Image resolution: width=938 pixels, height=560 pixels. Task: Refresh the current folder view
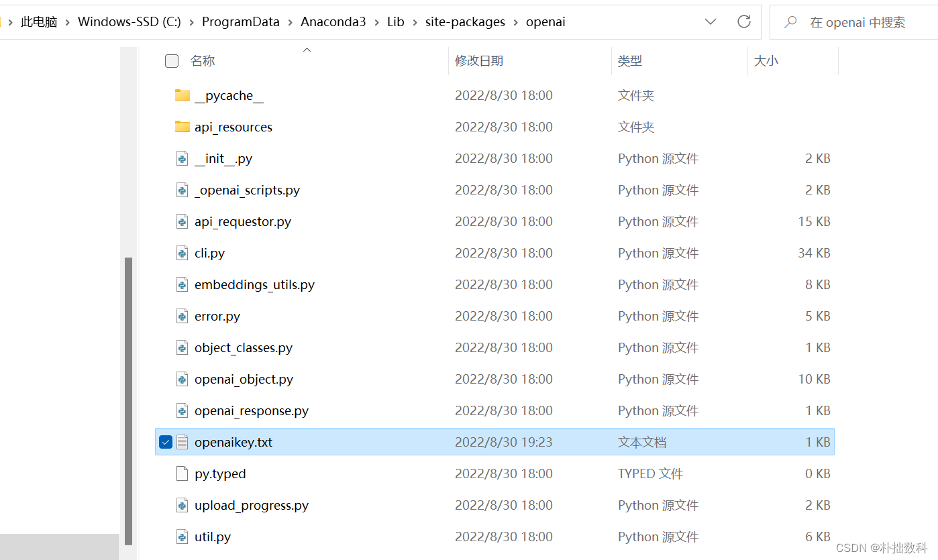[743, 21]
